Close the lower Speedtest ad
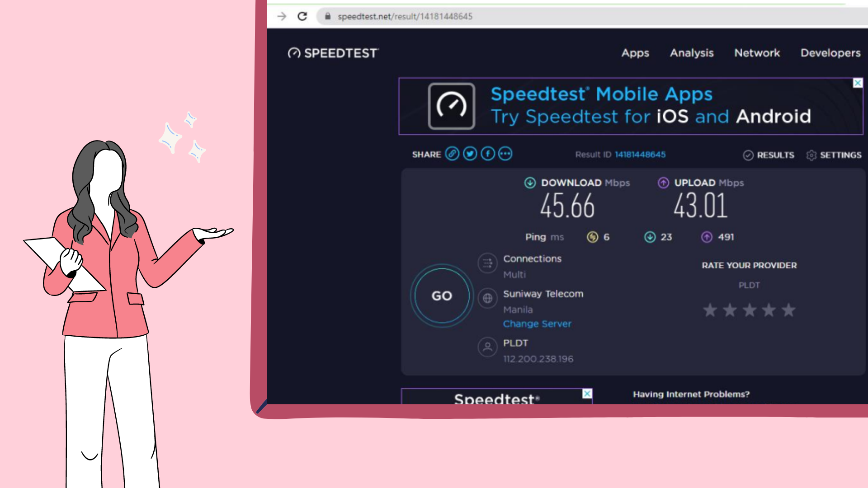The height and width of the screenshot is (488, 868). (587, 394)
